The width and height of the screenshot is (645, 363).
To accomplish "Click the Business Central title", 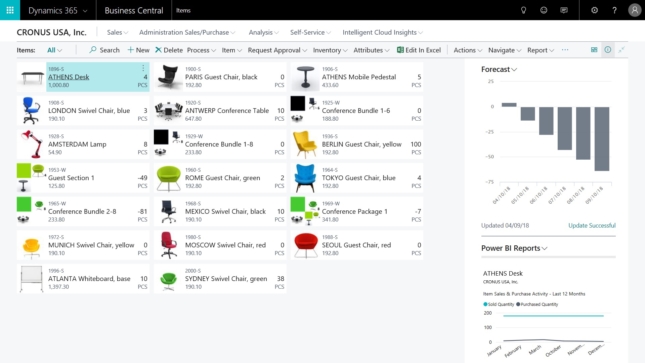I will click(x=134, y=10).
